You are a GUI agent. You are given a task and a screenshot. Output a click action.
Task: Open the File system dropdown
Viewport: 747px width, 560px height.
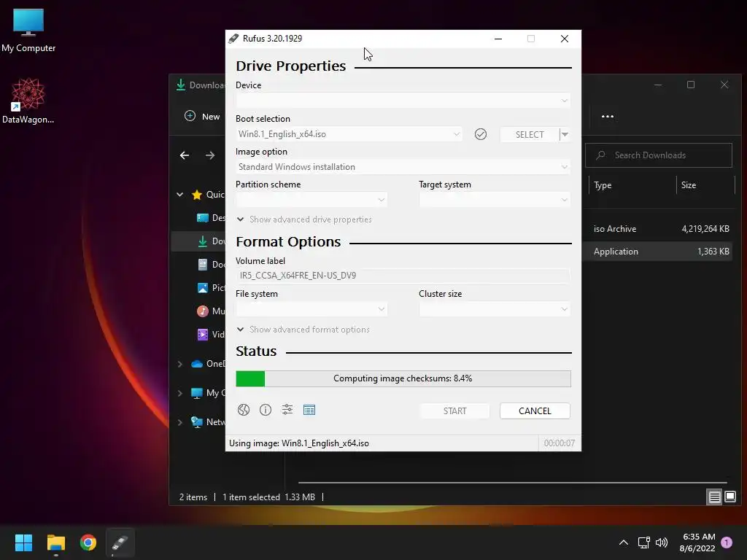click(x=311, y=309)
